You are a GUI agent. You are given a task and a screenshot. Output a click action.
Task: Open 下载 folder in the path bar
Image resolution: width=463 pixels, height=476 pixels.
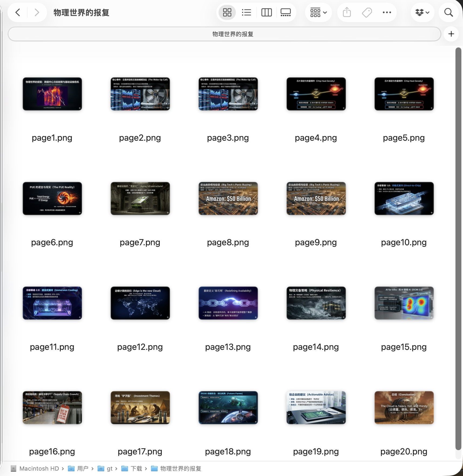click(132, 469)
